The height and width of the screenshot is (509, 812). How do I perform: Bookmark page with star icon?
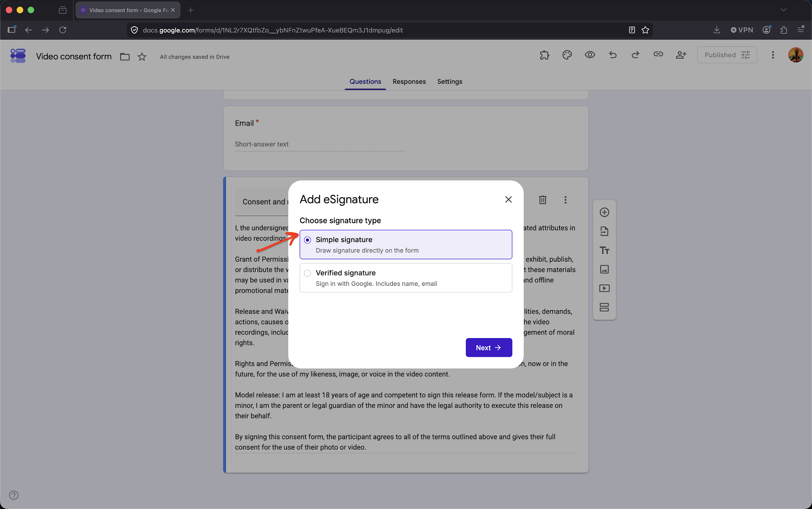click(x=645, y=30)
